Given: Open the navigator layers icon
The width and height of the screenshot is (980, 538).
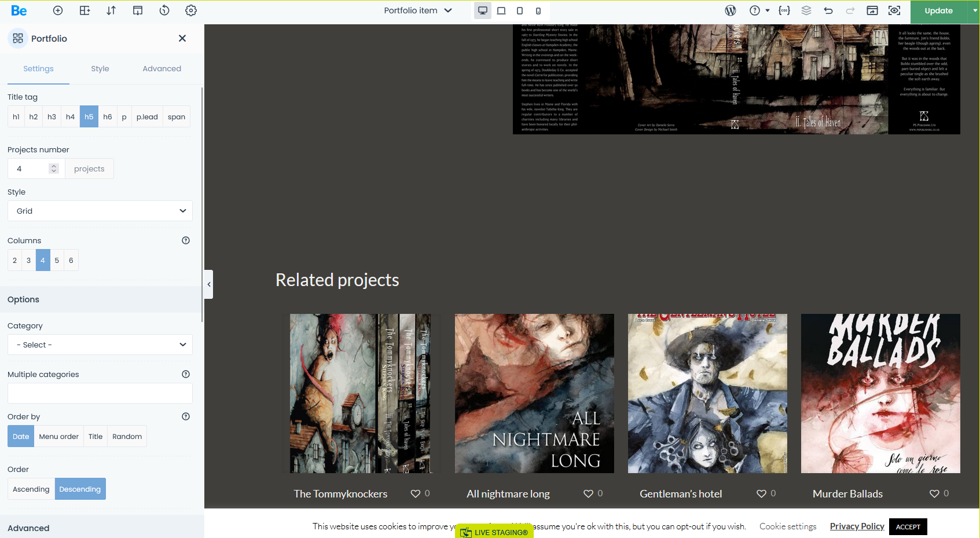Looking at the screenshot, I should 806,10.
